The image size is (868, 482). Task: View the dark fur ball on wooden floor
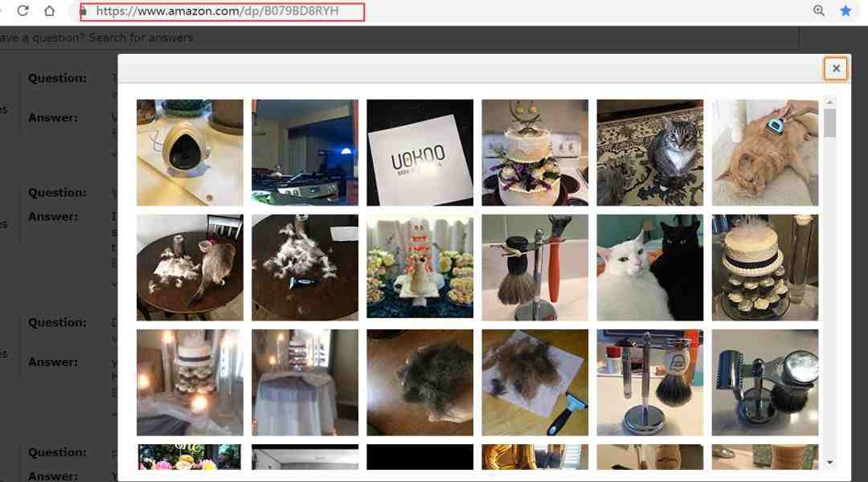click(420, 383)
